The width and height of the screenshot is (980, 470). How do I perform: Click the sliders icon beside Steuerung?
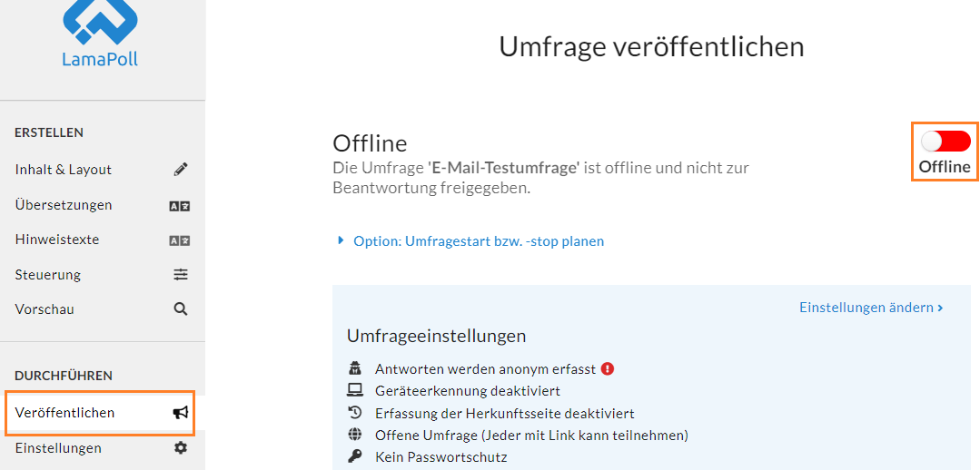point(181,274)
